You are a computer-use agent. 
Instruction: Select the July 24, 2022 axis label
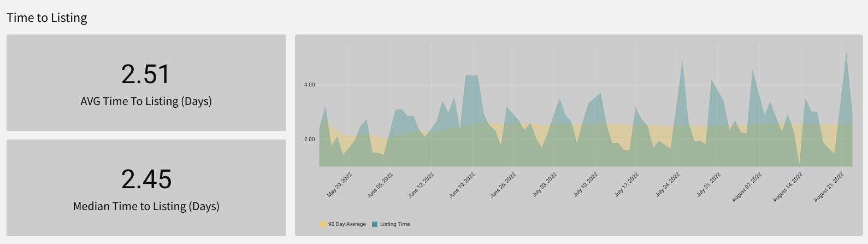(x=668, y=185)
